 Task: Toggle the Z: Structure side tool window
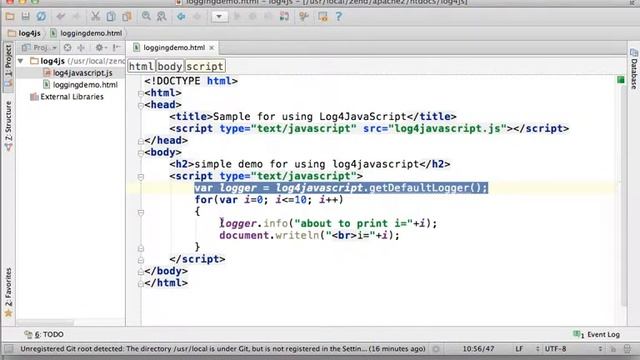tap(8, 126)
